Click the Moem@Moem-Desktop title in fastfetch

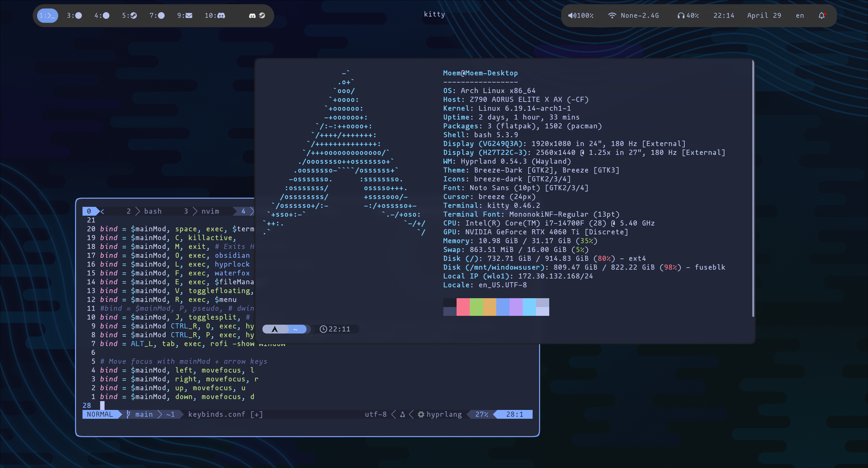(x=480, y=73)
